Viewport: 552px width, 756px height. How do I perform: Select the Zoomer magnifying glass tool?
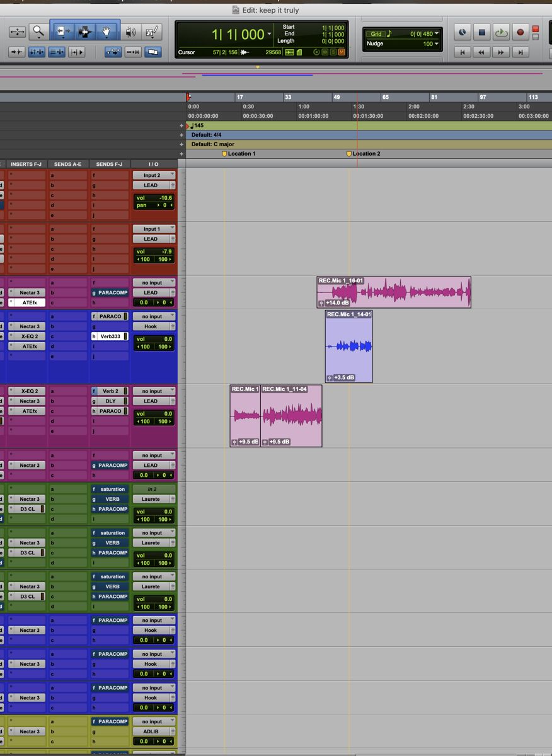pos(39,31)
